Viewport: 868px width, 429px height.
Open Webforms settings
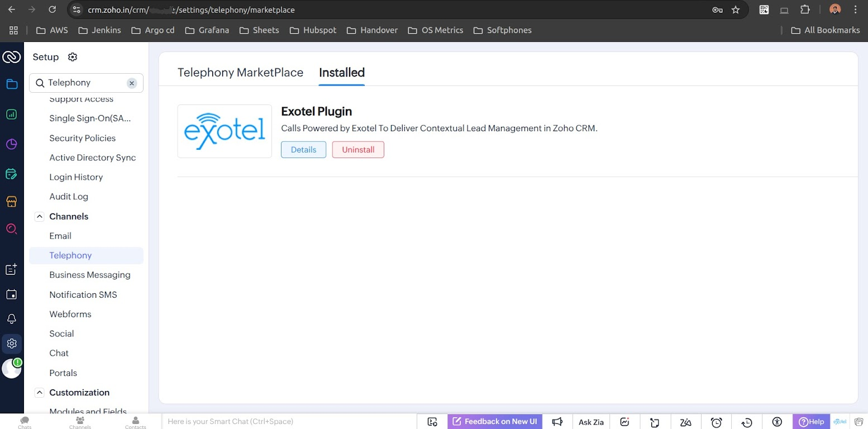pyautogui.click(x=70, y=314)
